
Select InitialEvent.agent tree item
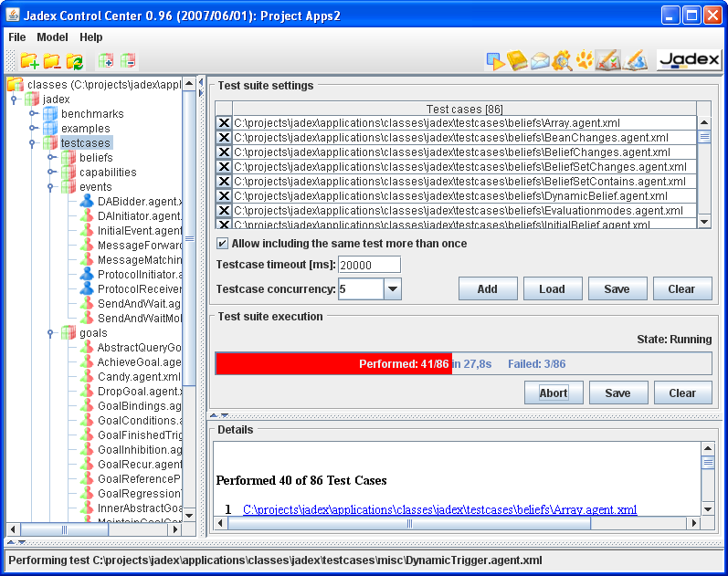coord(140,231)
